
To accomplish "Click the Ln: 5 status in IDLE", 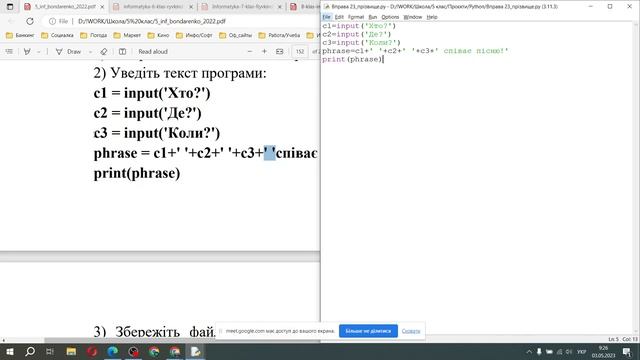I will (x=613, y=339).
